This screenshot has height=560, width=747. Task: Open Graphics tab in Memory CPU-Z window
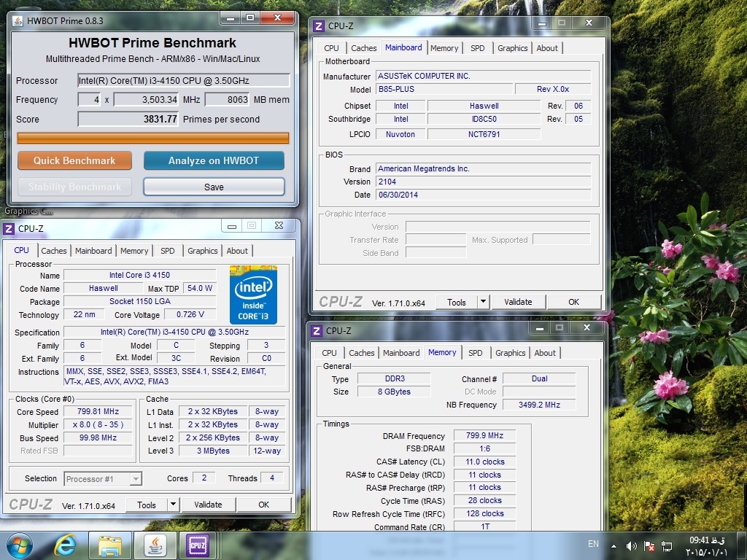(x=510, y=353)
